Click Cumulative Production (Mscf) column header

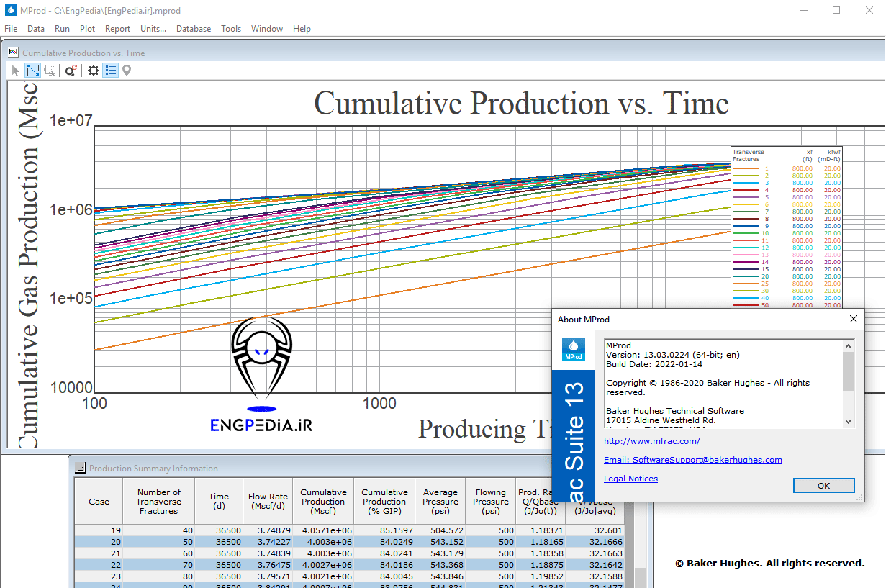(x=323, y=502)
